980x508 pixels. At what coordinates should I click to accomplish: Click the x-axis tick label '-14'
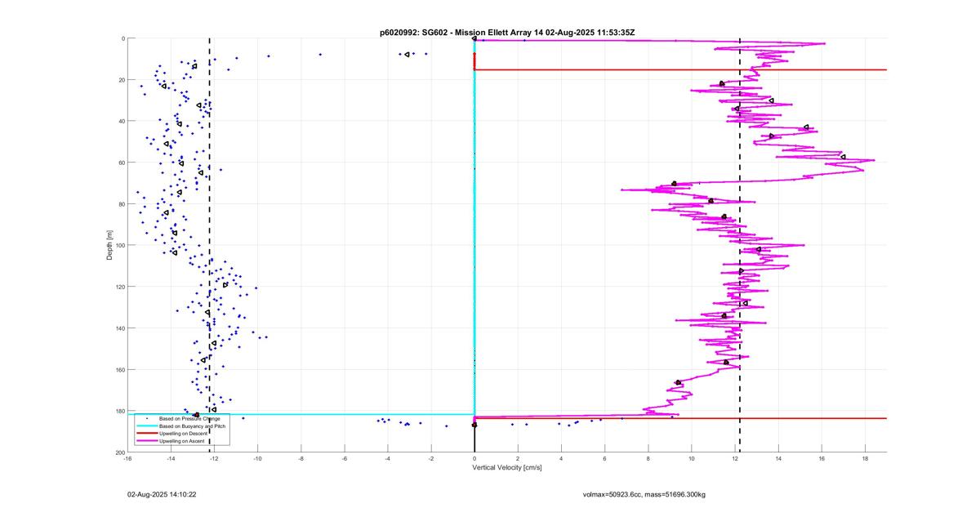(171, 458)
